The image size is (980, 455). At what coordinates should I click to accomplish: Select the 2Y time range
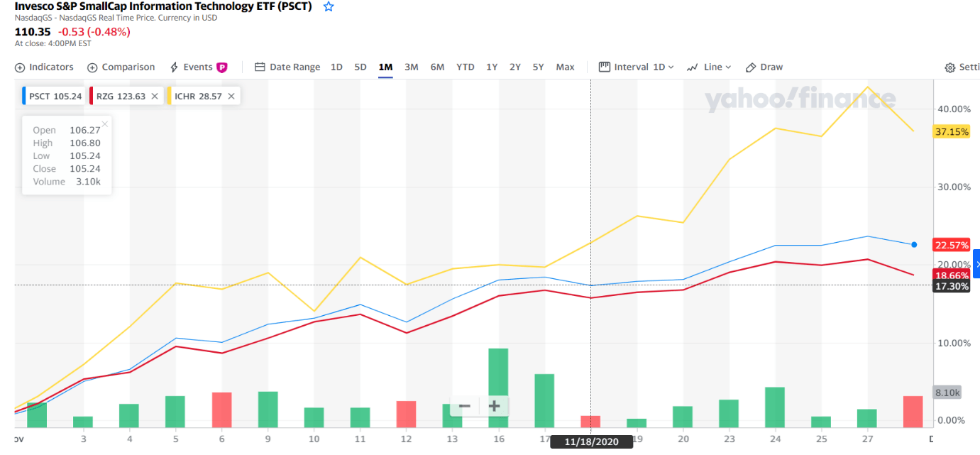coord(515,67)
